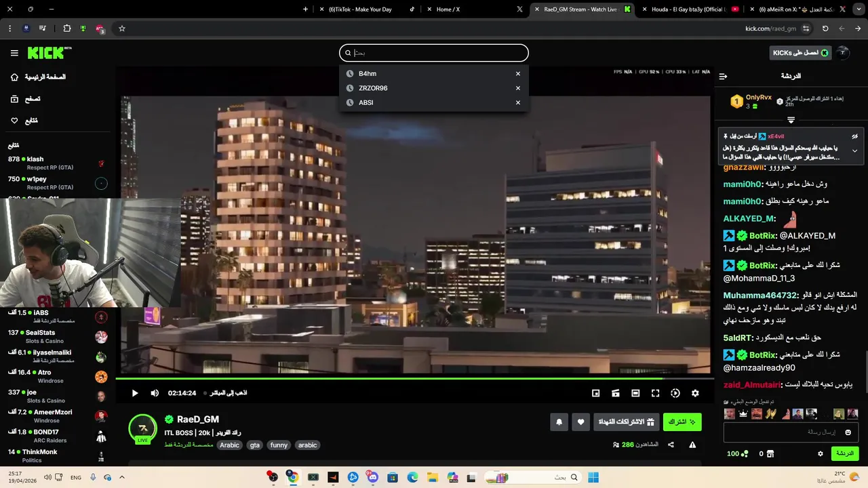
Task: Select the Arabic tag with capital A
Action: pyautogui.click(x=229, y=445)
